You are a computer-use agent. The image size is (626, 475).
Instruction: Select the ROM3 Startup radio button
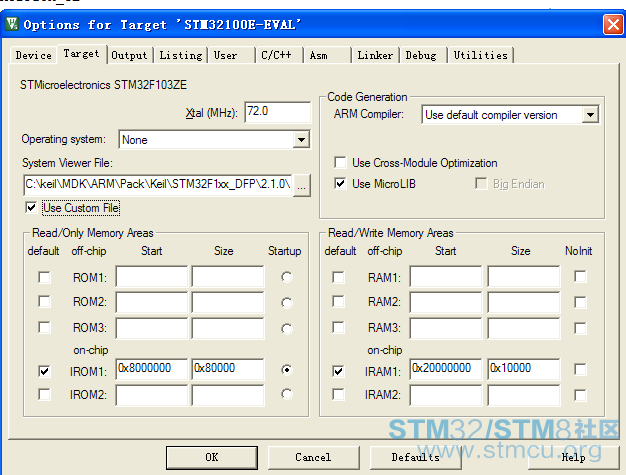(x=287, y=329)
